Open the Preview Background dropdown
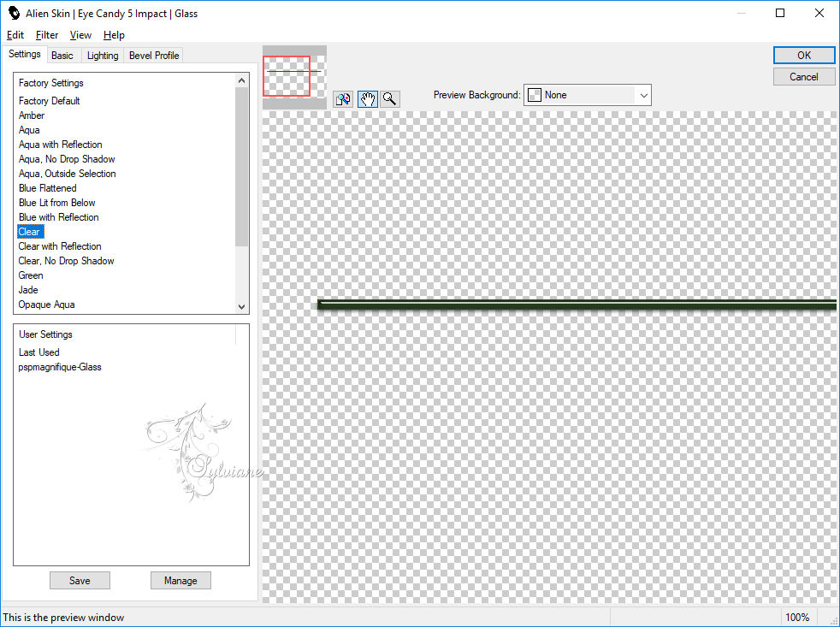The width and height of the screenshot is (840, 627). click(x=643, y=96)
